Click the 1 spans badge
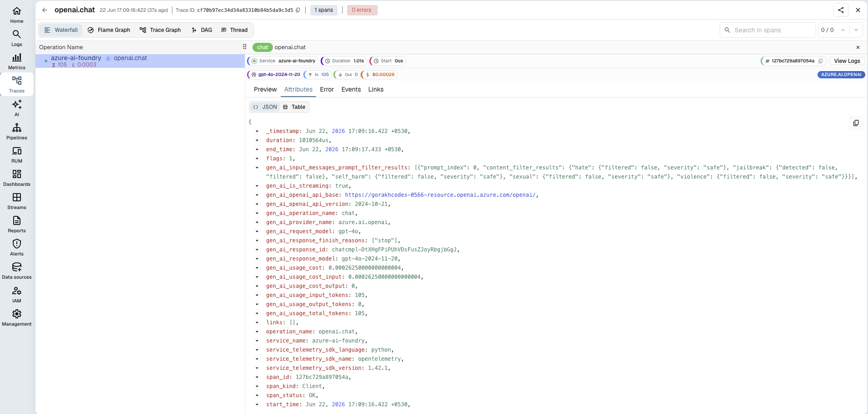This screenshot has width=868, height=414. pyautogui.click(x=324, y=10)
